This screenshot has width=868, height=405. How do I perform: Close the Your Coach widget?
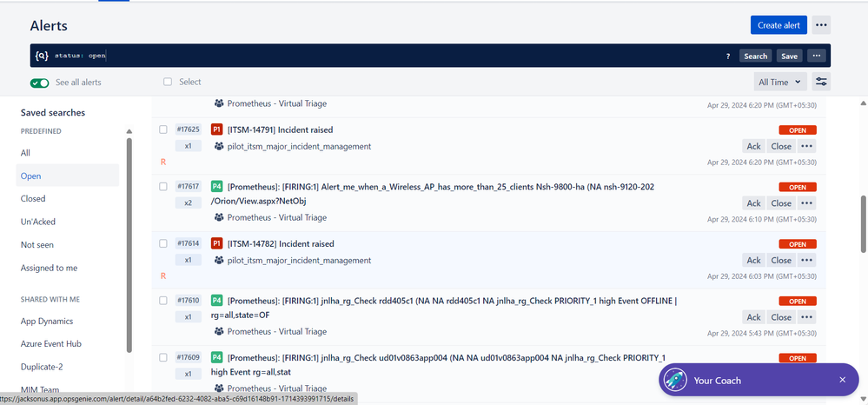tap(843, 380)
